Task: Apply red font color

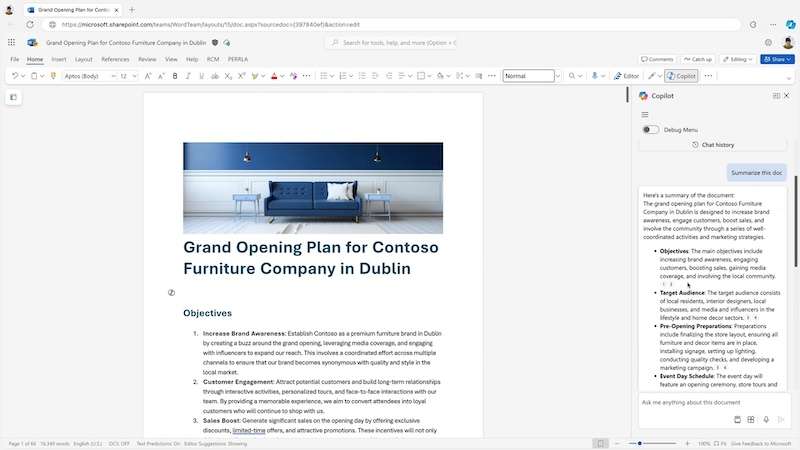Action: click(274, 76)
